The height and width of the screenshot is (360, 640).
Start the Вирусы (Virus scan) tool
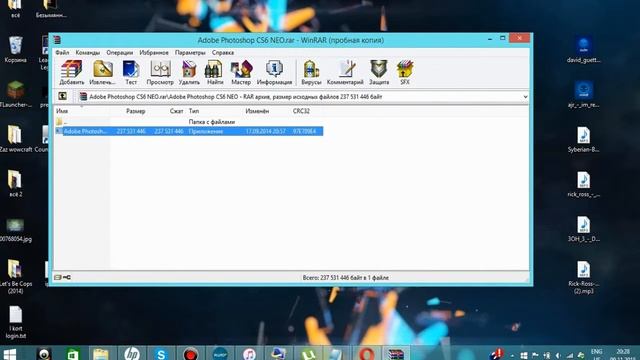[x=311, y=73]
